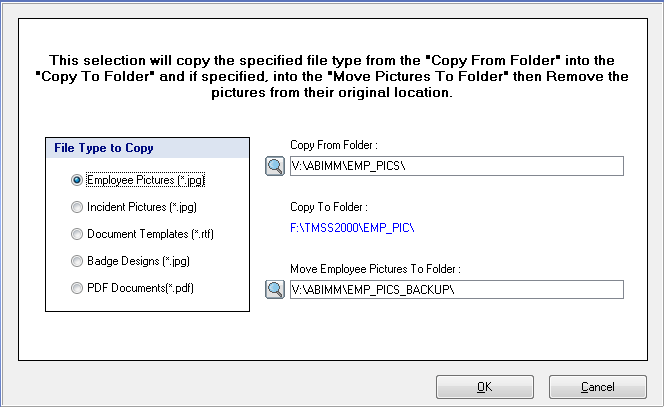
Task: Confirm the copy with OK
Action: pos(484,387)
